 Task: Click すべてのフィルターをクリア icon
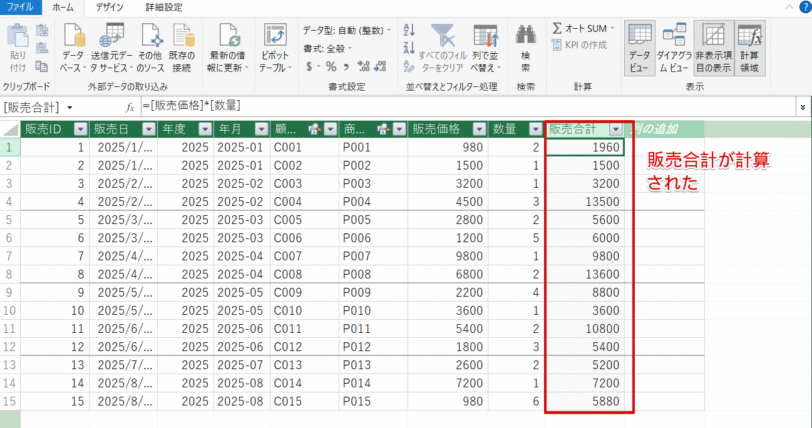[x=443, y=36]
